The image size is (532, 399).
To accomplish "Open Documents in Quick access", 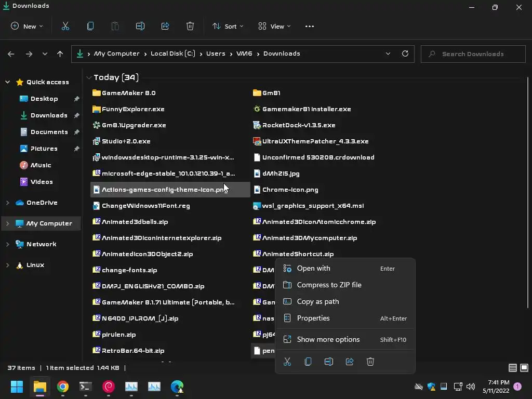I will pyautogui.click(x=49, y=132).
